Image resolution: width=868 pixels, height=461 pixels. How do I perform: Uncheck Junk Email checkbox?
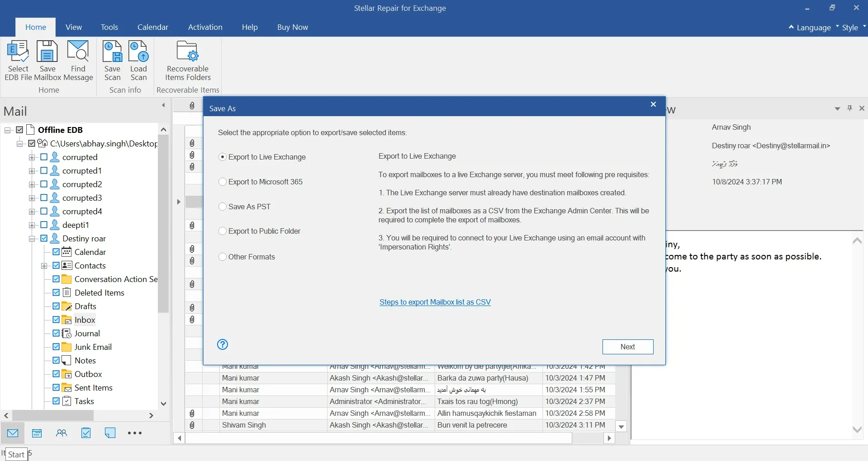56,347
